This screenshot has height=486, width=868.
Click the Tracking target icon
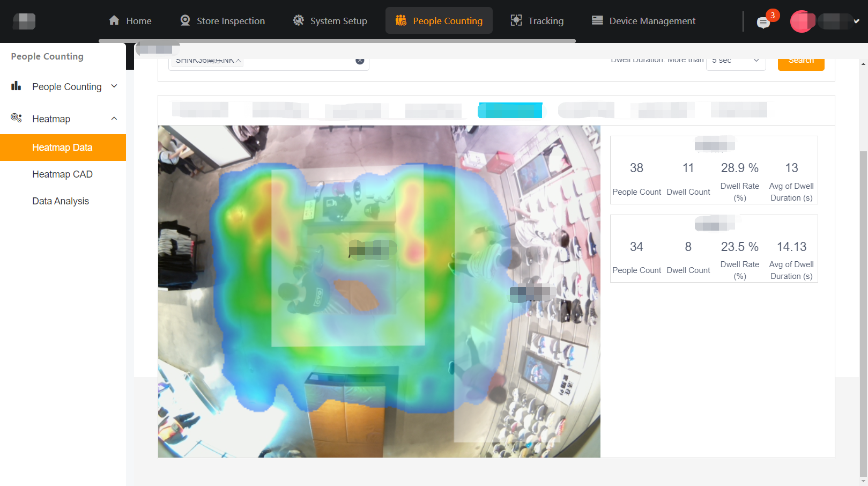tap(516, 20)
